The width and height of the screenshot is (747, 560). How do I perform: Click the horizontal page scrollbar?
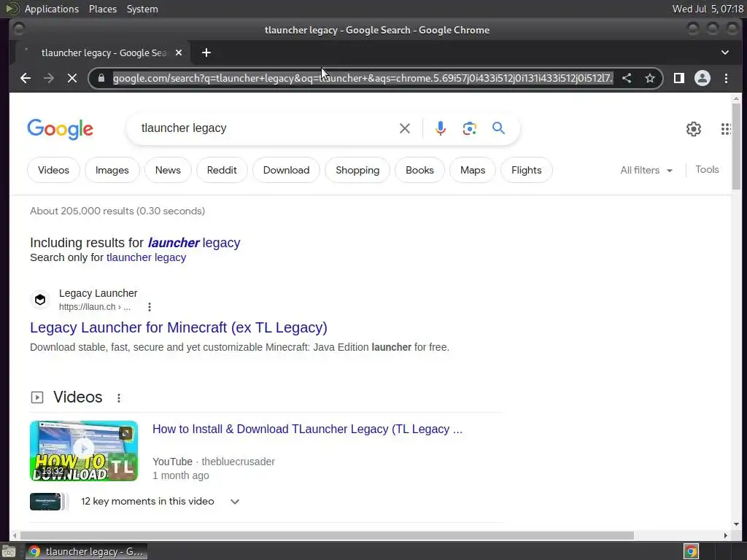[x=327, y=535]
